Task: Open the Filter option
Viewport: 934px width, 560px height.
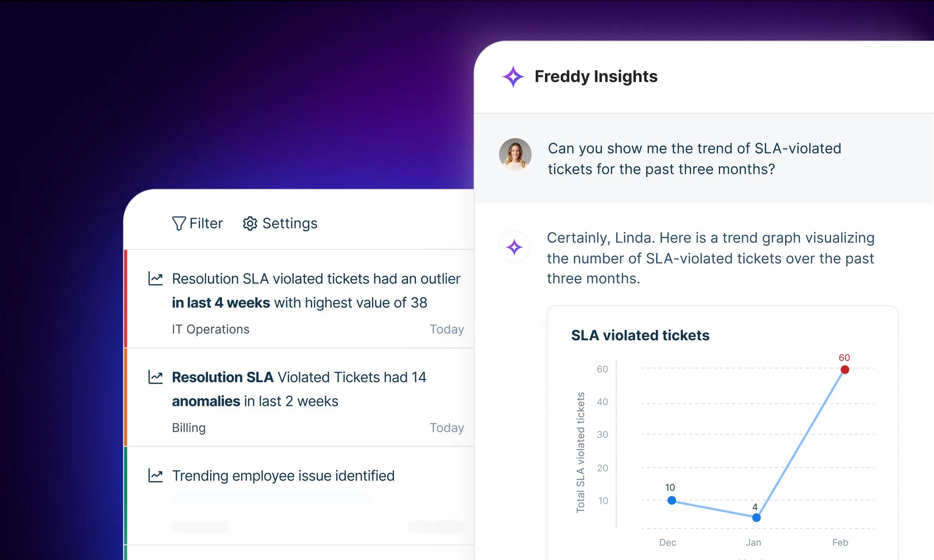Action: pyautogui.click(x=206, y=223)
